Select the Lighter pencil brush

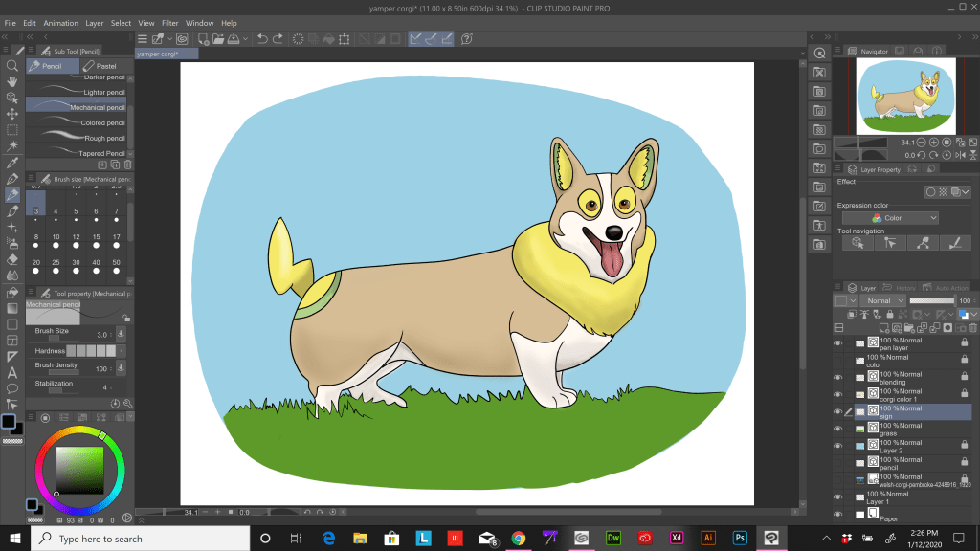(77, 92)
